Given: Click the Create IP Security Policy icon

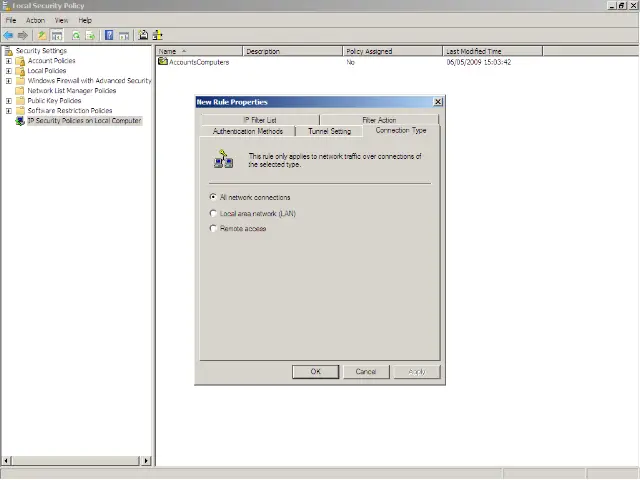Looking at the screenshot, I should pos(143,35).
